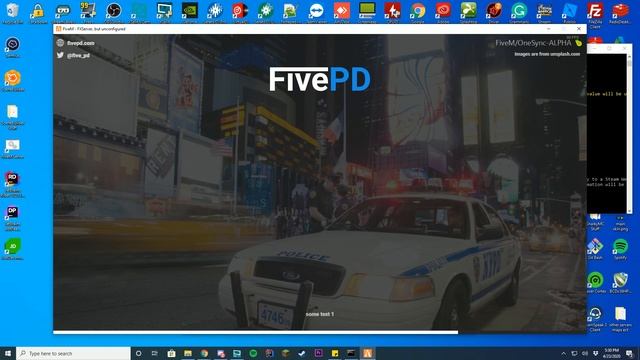Open the Adobe Creative Cloud desktop shortcut
Screen dimensions: 640x360
(x=443, y=11)
